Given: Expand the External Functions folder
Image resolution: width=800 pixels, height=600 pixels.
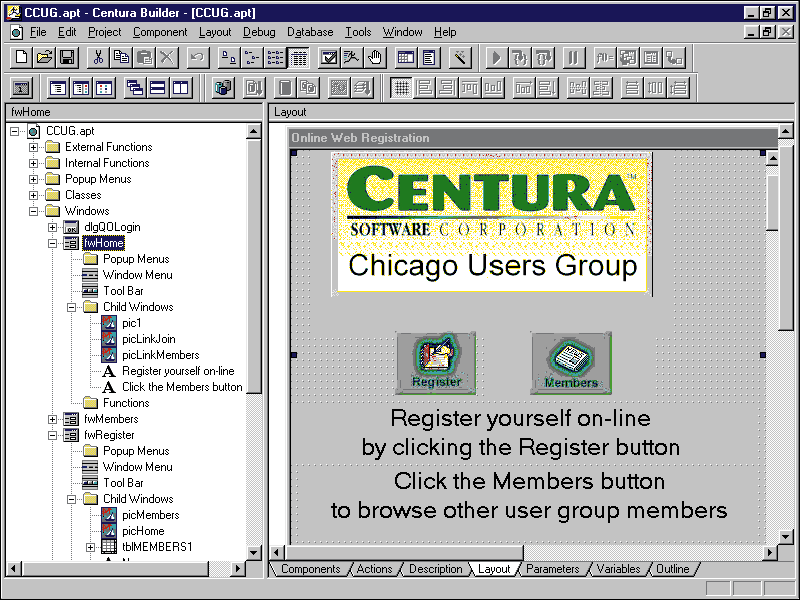Looking at the screenshot, I should 33,147.
